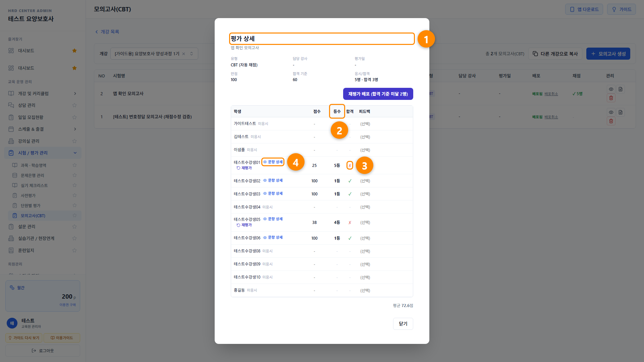This screenshot has height=362, width=644.
Task: View details eye icon for 앱 확인 모의고사
Action: tap(611, 89)
